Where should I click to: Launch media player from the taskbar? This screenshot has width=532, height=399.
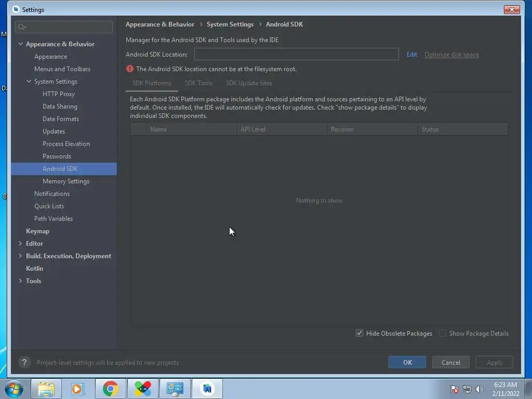click(78, 389)
